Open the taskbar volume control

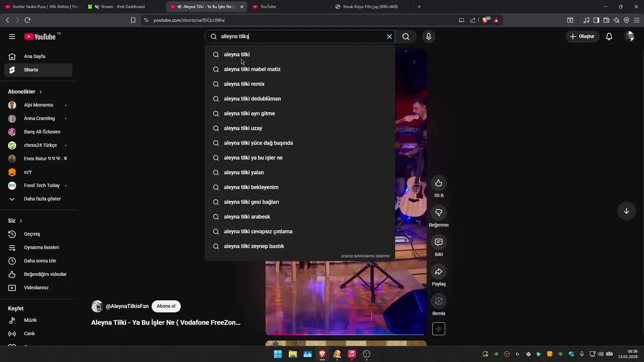pos(600,354)
